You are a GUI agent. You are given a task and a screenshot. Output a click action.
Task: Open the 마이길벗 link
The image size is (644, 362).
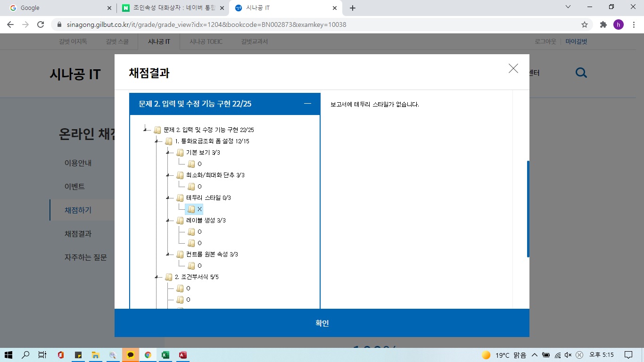(576, 41)
